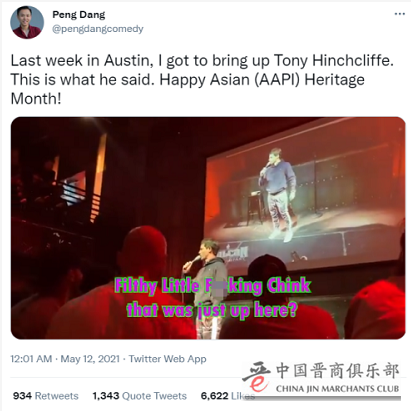The height and width of the screenshot is (411, 411).
Task: Open the three-dot more options menu
Action: (399, 14)
